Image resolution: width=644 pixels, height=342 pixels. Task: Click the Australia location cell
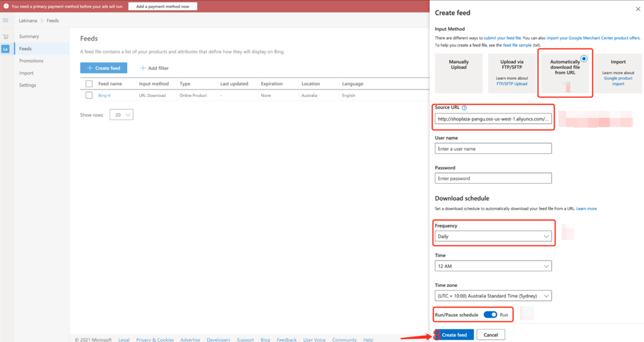click(309, 95)
